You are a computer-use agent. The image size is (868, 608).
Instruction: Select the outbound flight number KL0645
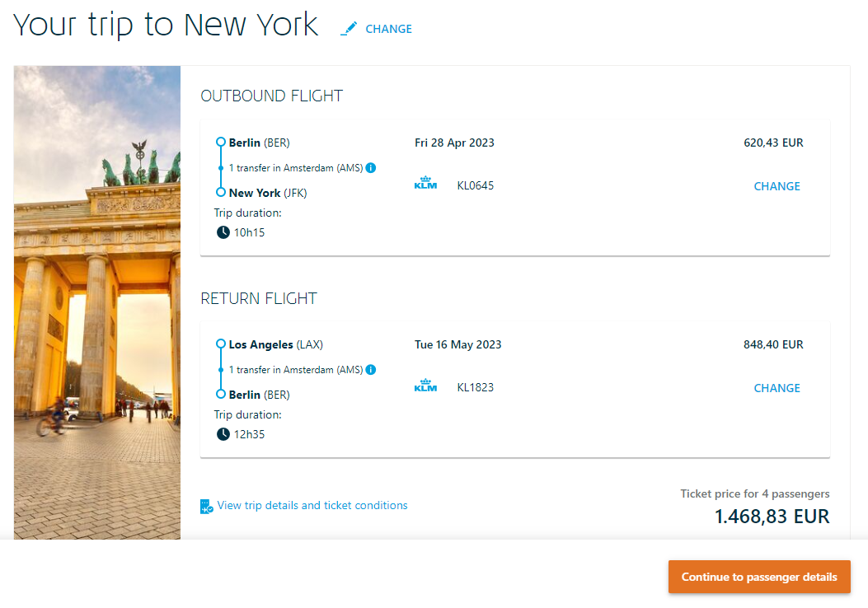pos(475,186)
